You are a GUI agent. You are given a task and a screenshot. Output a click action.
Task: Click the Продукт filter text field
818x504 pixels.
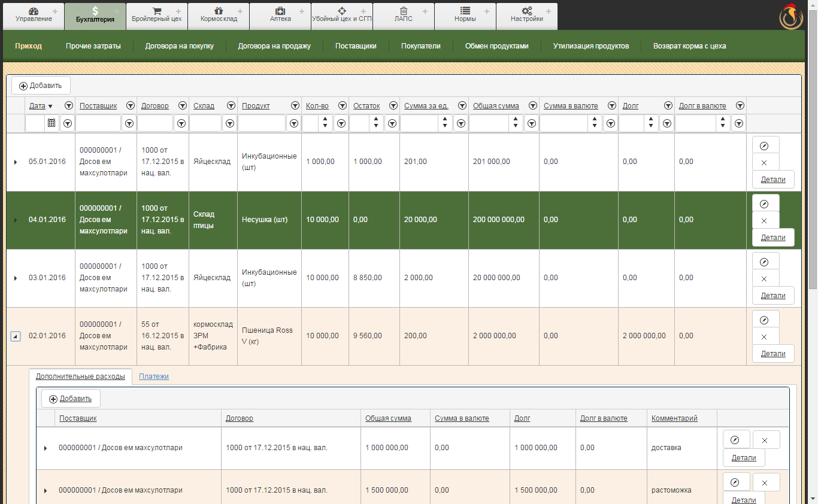[x=262, y=123]
